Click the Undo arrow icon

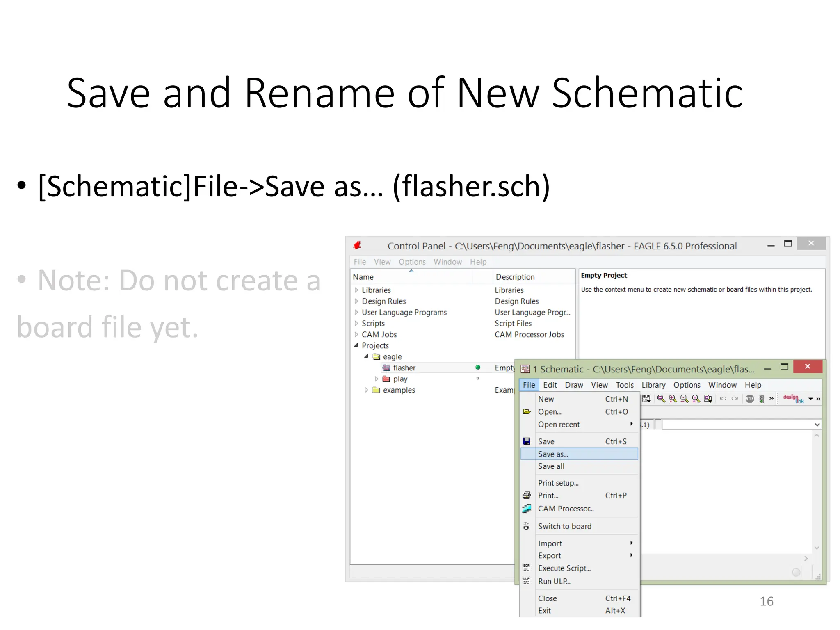[723, 399]
